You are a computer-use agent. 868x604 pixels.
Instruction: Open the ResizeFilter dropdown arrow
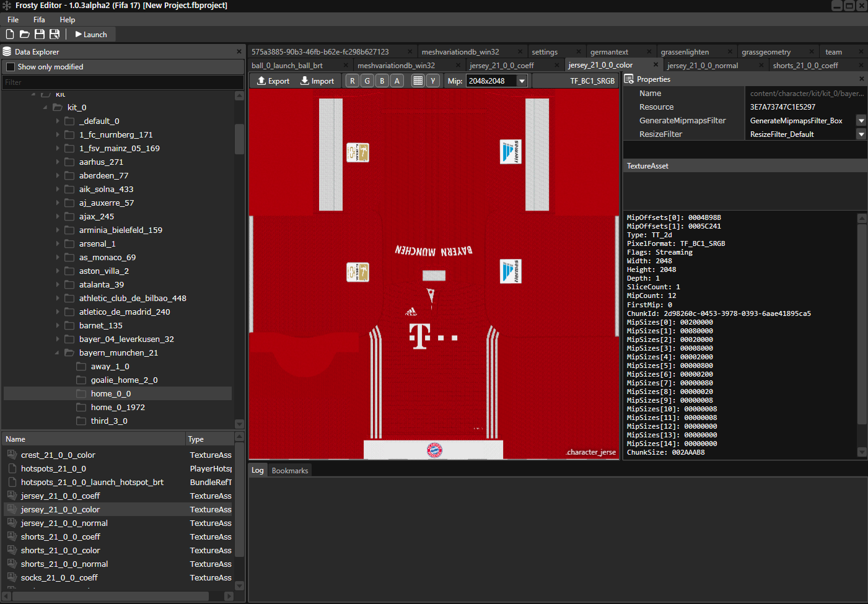click(861, 134)
